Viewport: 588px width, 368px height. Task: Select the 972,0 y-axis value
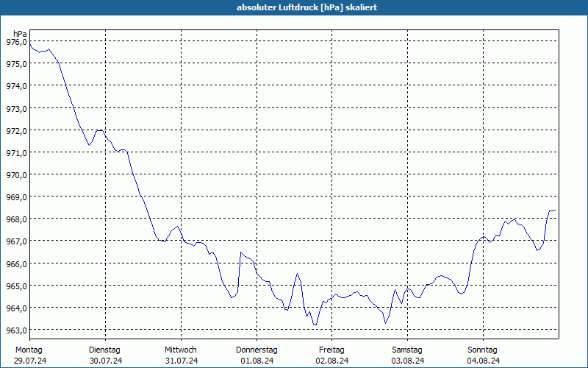pos(17,131)
